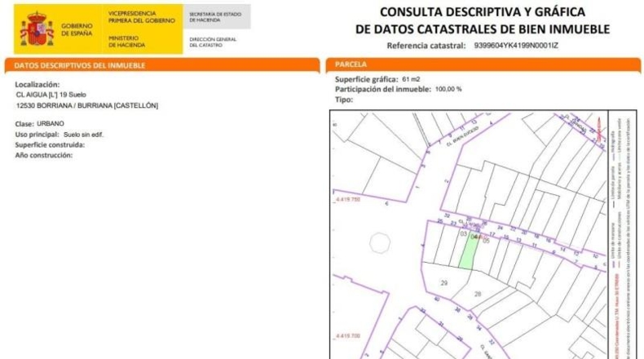Click coordinate label '4.419.700' on map
This screenshot has width=644, height=359.
pyautogui.click(x=347, y=336)
